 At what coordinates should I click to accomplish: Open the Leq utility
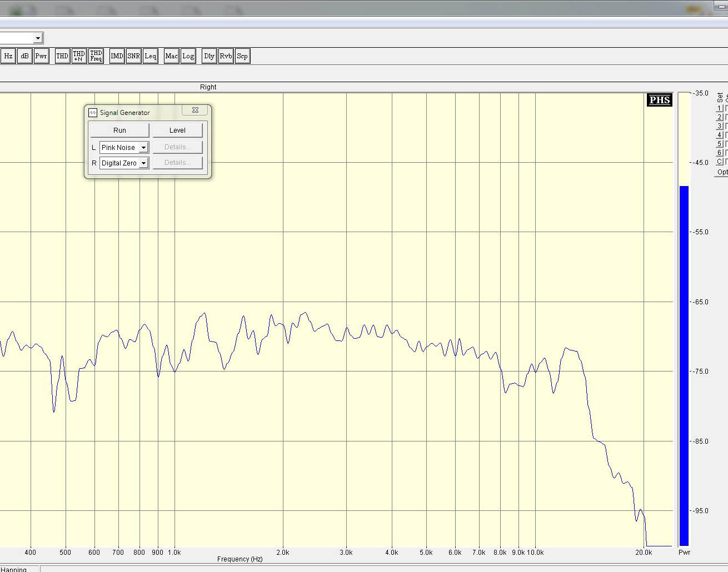(x=150, y=56)
